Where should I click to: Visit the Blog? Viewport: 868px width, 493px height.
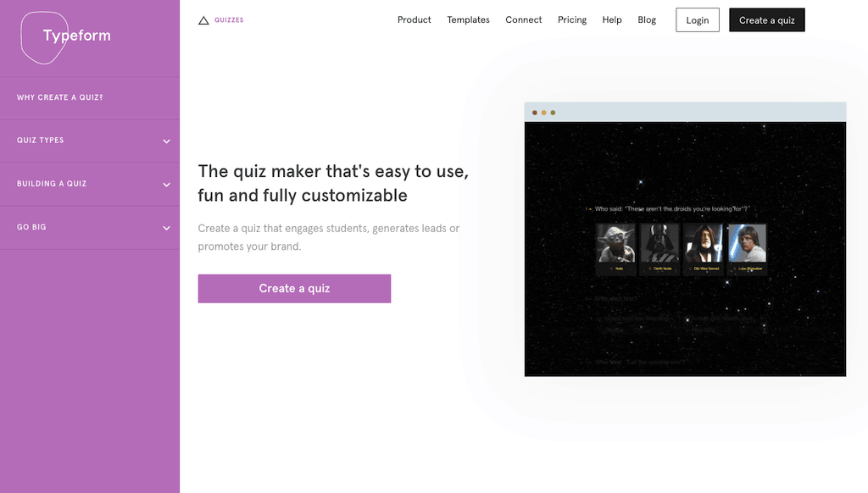(x=647, y=19)
